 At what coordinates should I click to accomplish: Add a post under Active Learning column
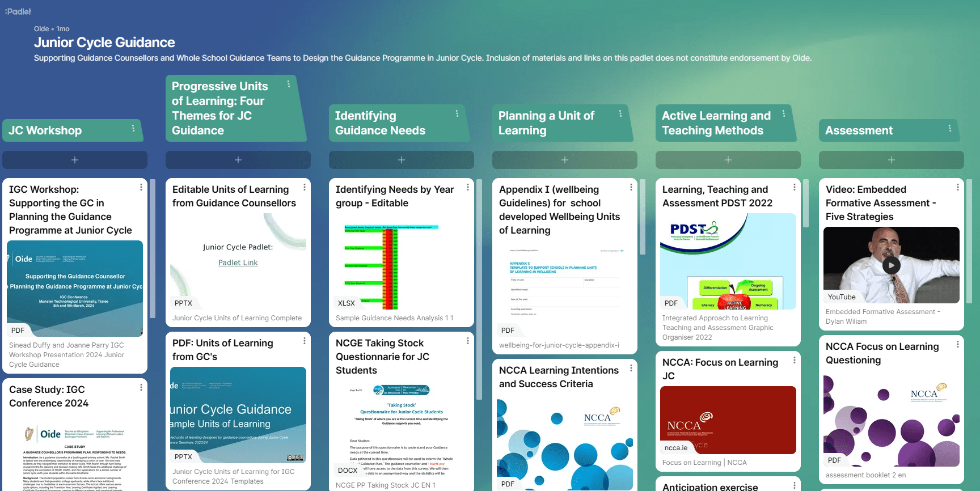tap(728, 160)
